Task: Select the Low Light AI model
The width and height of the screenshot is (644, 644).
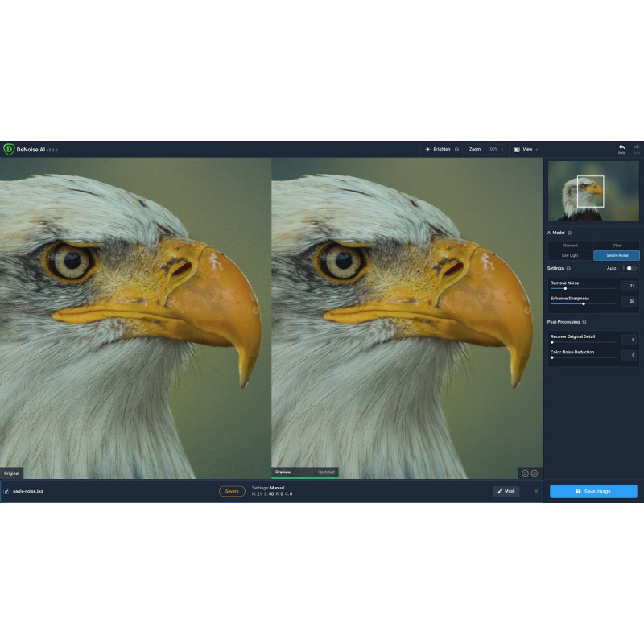Action: coord(570,255)
